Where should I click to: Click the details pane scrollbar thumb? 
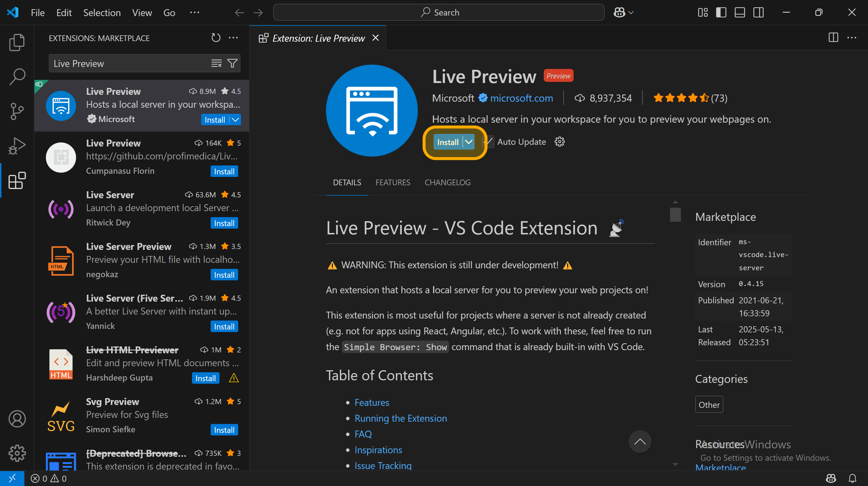point(675,214)
